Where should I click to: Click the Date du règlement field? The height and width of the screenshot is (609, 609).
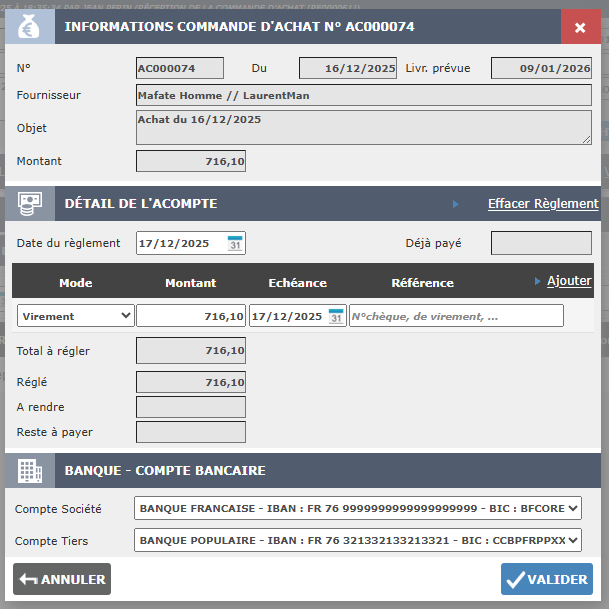pos(180,243)
